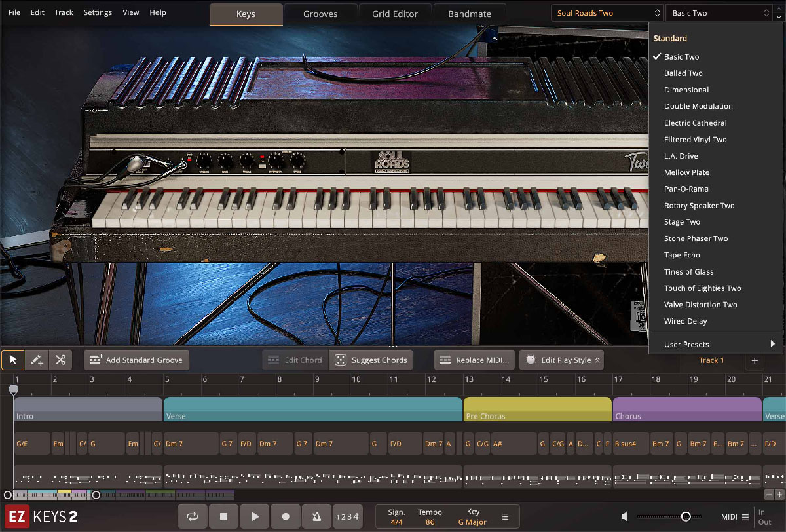Open the song settings hamburger menu
The width and height of the screenshot is (786, 532).
(x=505, y=517)
